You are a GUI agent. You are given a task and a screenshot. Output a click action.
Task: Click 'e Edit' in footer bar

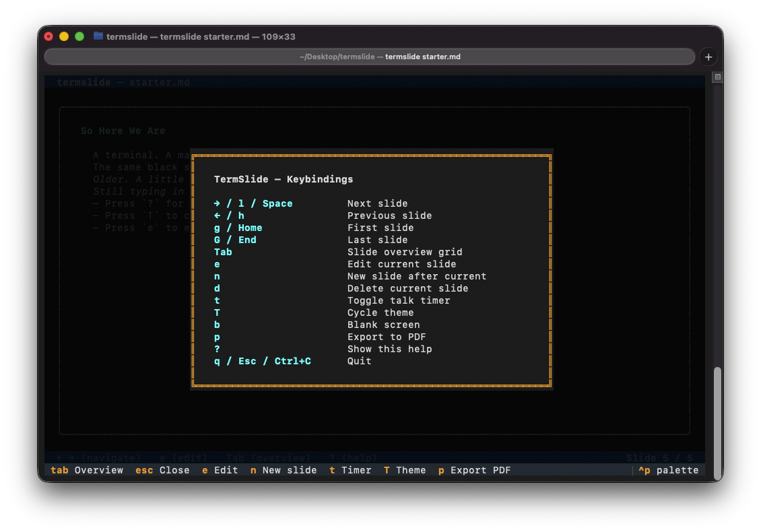tap(220, 470)
